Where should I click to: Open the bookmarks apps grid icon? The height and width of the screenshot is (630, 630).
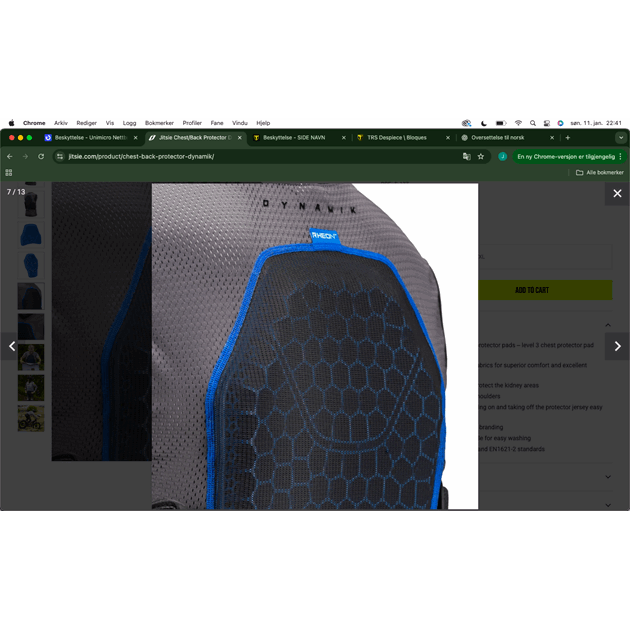pyautogui.click(x=9, y=172)
